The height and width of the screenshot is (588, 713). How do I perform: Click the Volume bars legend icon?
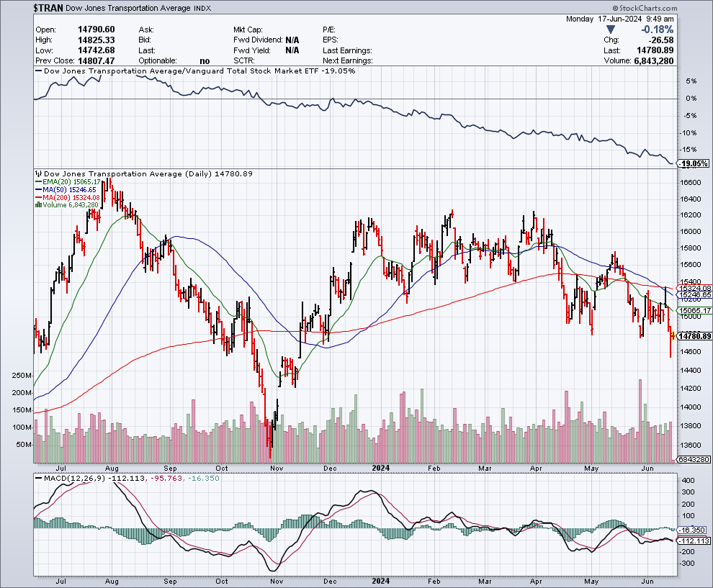[x=37, y=204]
